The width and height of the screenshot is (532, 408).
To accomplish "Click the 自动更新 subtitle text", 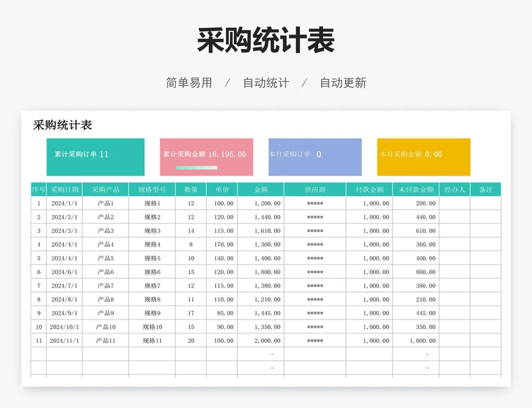I will pos(343,83).
